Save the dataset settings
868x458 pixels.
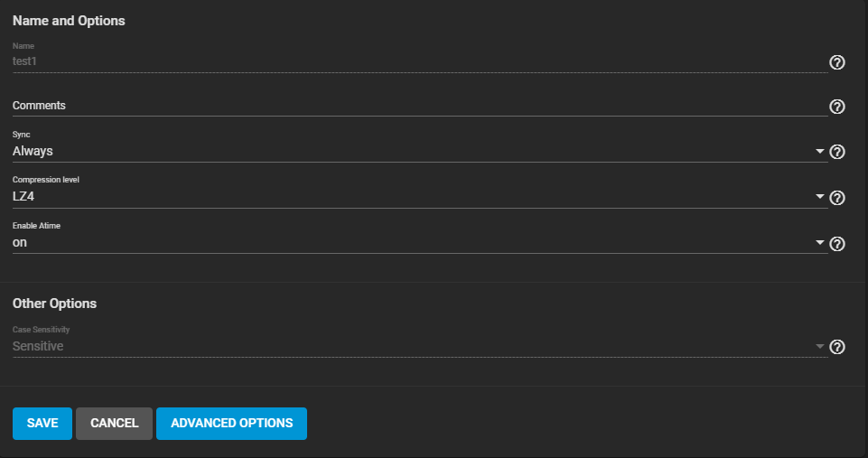click(42, 423)
